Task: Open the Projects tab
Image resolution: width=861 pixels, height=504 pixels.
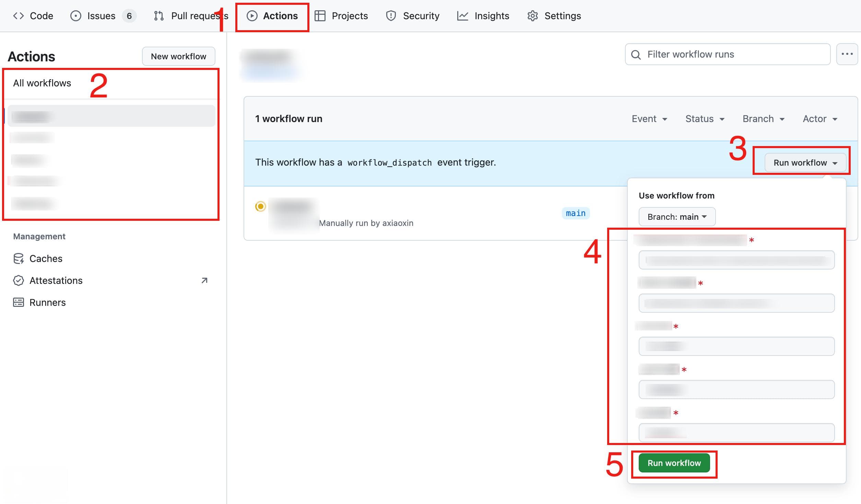Action: [341, 16]
